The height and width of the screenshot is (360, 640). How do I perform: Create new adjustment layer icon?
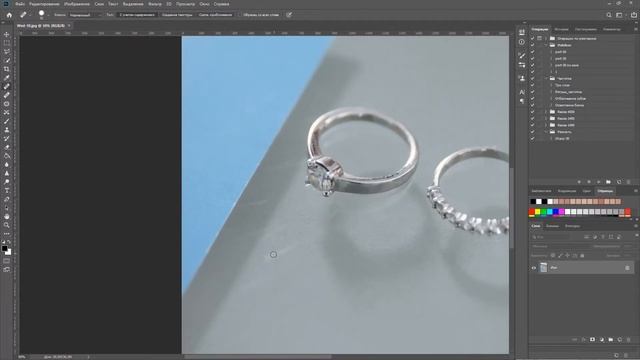tap(602, 340)
